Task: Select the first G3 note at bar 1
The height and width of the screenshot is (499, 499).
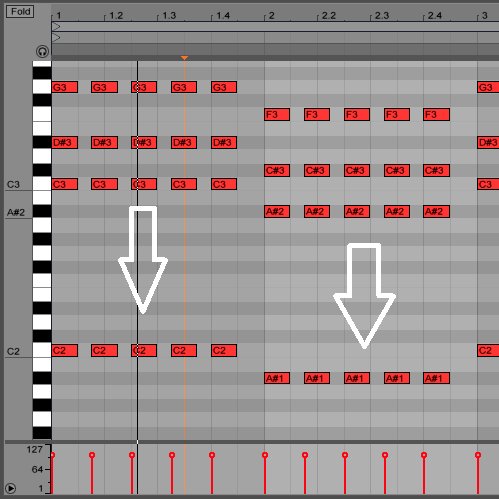Action: click(x=65, y=87)
